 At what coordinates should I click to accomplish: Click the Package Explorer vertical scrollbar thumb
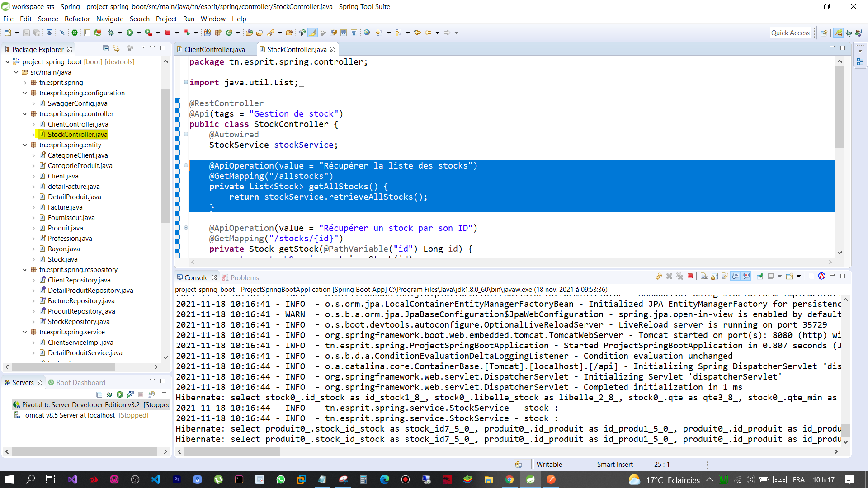(165, 156)
